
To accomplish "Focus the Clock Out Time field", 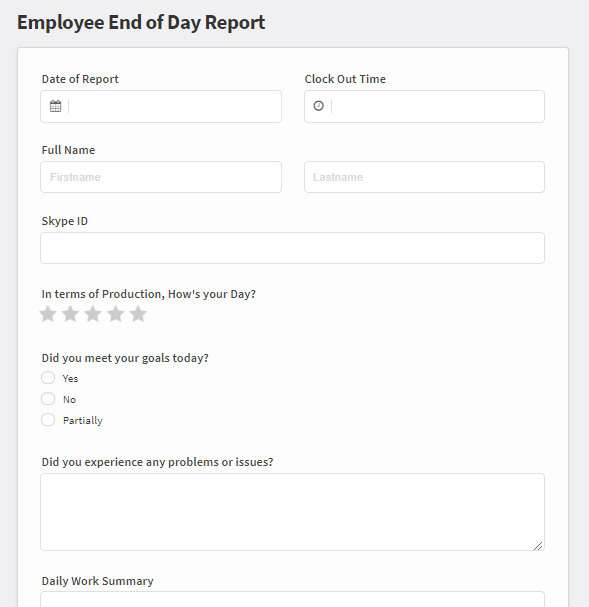I will 425,106.
